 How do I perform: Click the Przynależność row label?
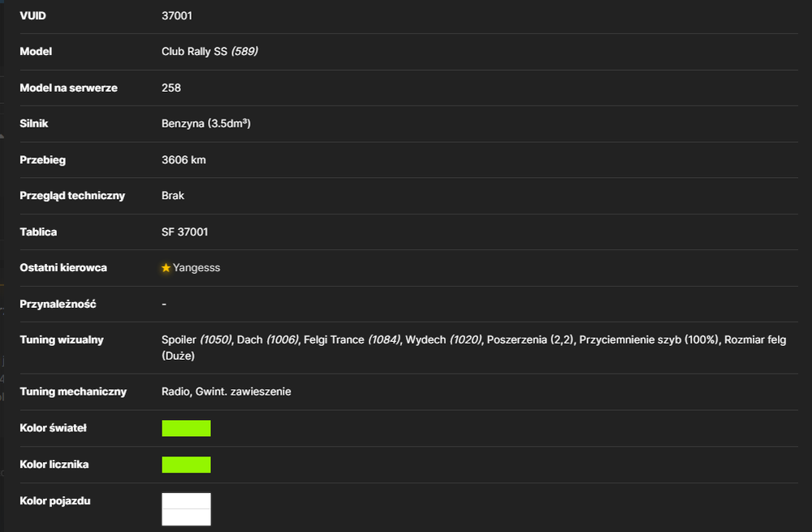point(58,304)
